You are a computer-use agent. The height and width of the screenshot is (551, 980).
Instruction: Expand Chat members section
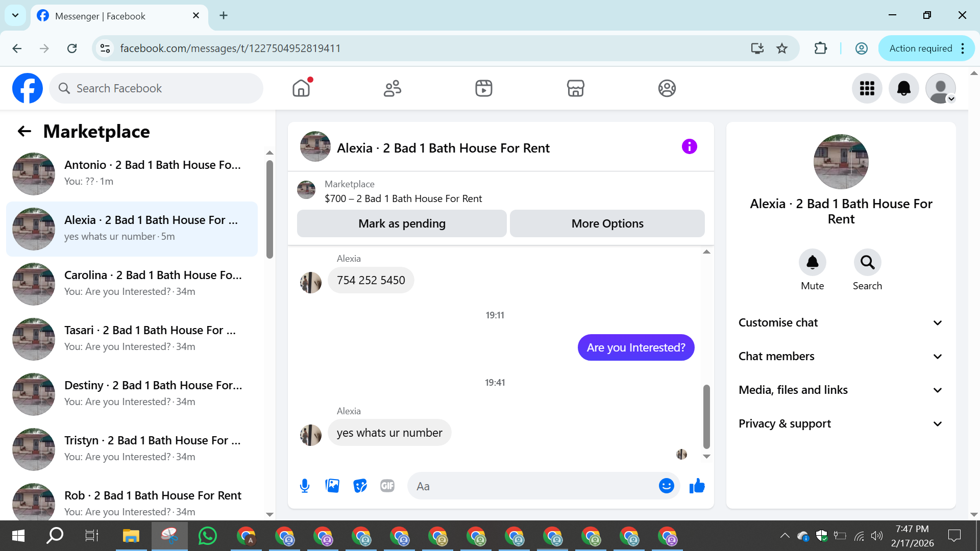point(841,356)
